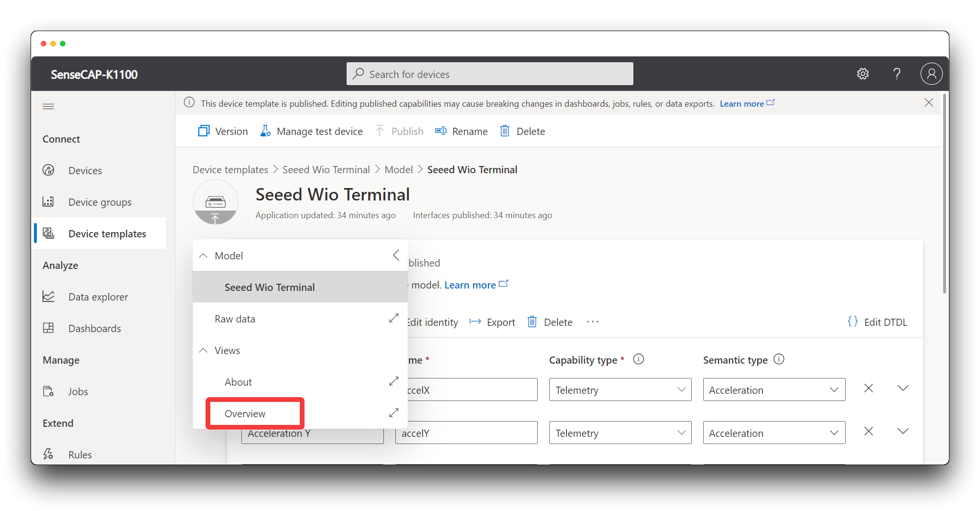Remove the accelX capability row

869,388
